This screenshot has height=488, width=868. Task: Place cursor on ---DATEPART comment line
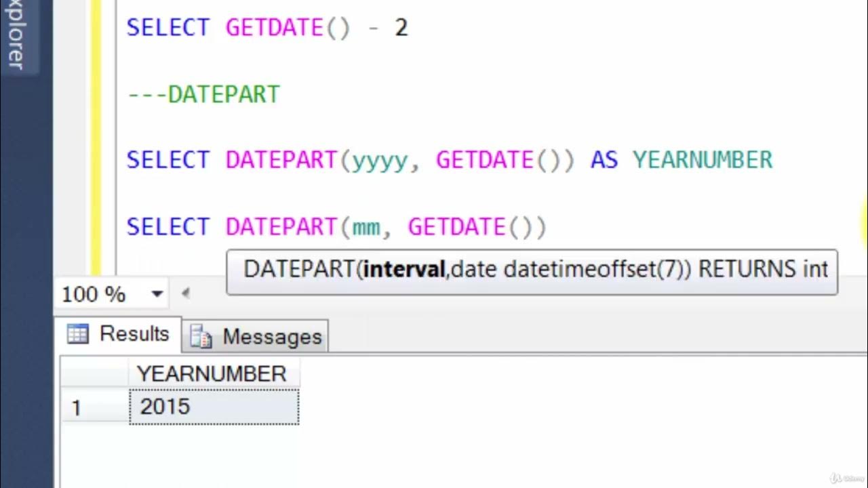pos(203,94)
